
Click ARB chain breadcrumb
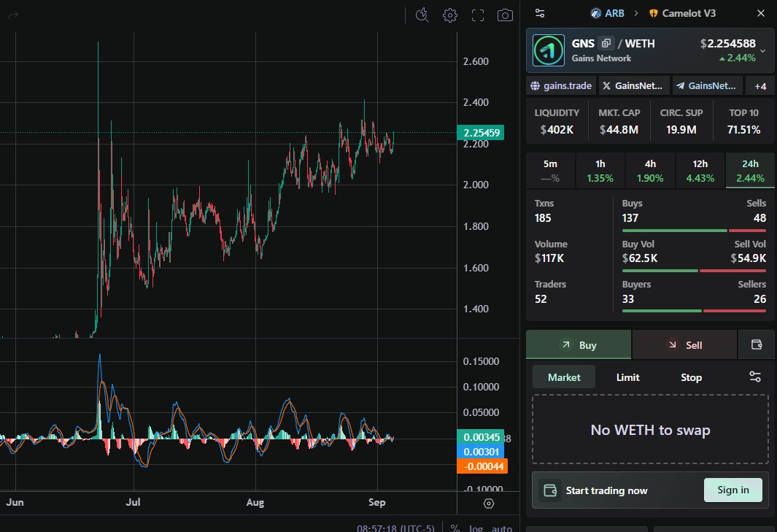[x=614, y=13]
